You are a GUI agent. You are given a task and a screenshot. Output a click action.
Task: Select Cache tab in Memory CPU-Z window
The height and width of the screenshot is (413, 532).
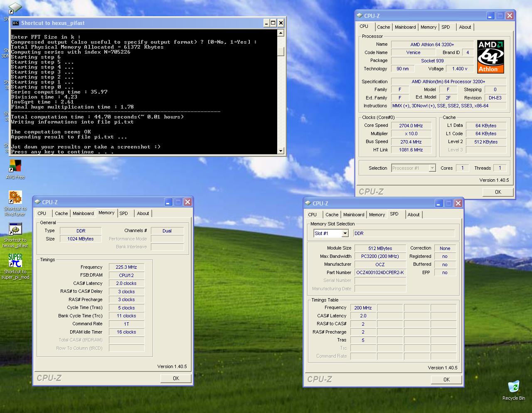pos(61,213)
